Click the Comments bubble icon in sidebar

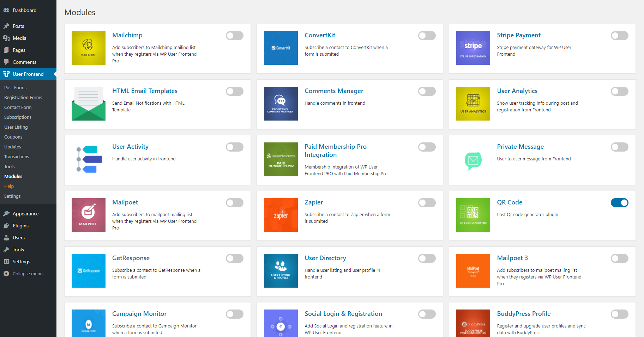(x=6, y=62)
